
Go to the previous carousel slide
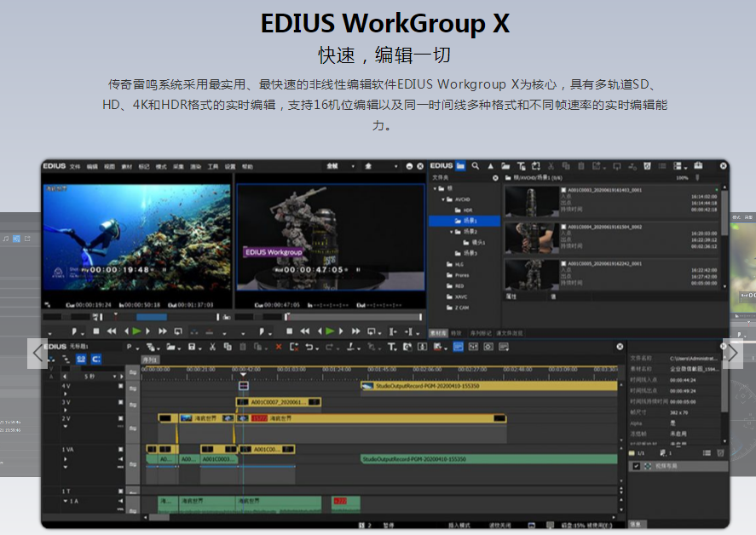click(38, 354)
